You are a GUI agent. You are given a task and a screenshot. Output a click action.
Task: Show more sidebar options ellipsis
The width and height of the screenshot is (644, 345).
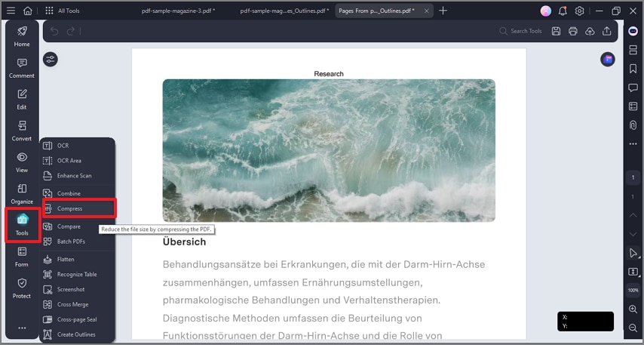(22, 328)
